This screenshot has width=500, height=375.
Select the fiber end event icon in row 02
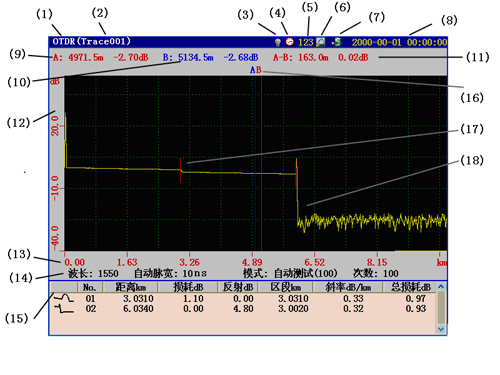tap(64, 309)
